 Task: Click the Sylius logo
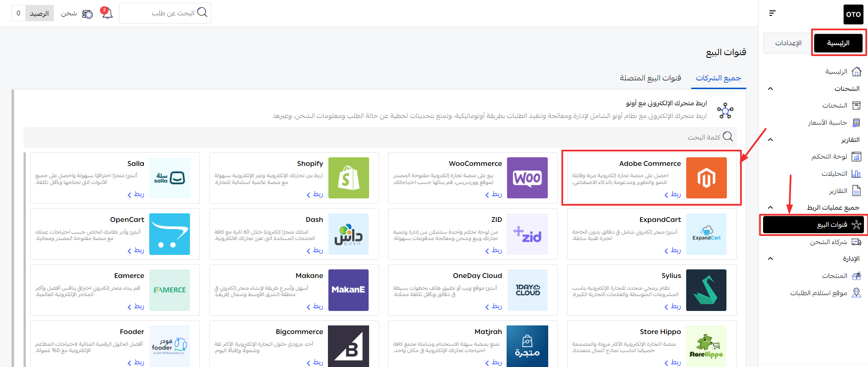pyautogui.click(x=706, y=290)
